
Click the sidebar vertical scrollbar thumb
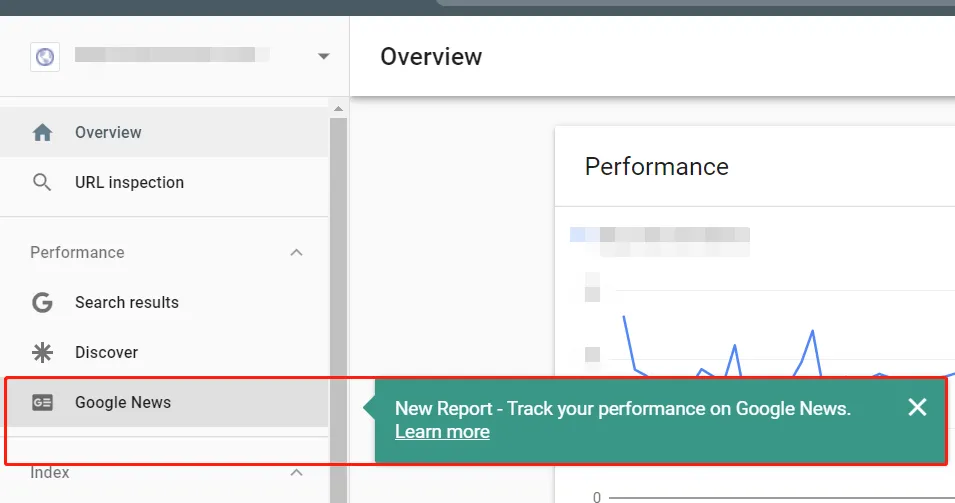click(x=339, y=311)
